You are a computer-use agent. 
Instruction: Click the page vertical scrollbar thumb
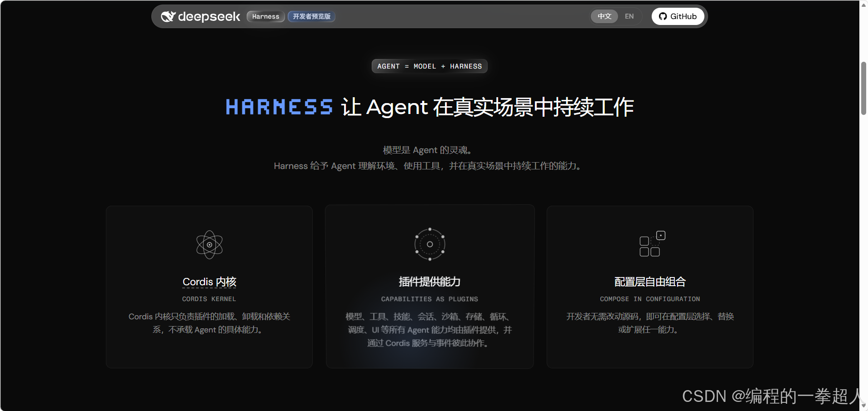[x=863, y=88]
